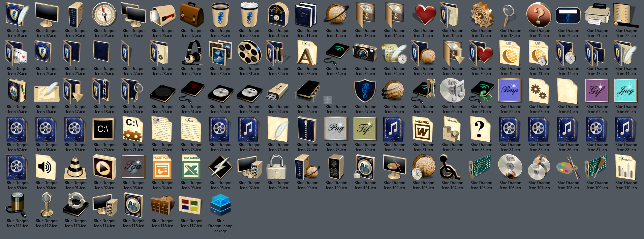Click the mailbox icon Icon 06.ico
The width and height of the screenshot is (644, 239).
(162, 15)
